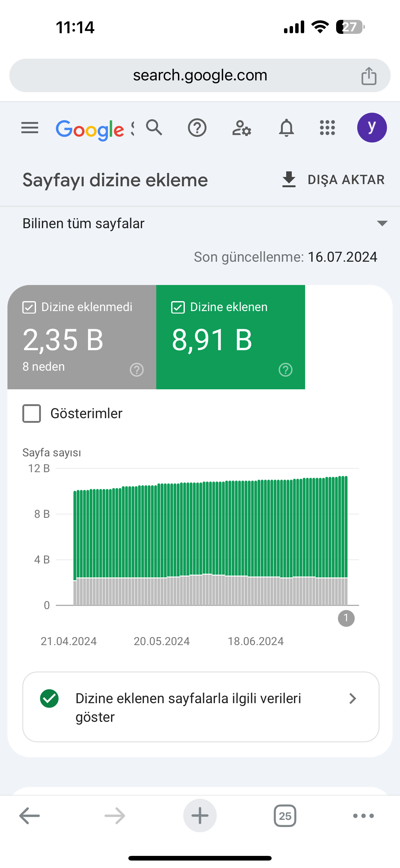
Task: Click the DIŞA AKTAR export button
Action: (333, 180)
